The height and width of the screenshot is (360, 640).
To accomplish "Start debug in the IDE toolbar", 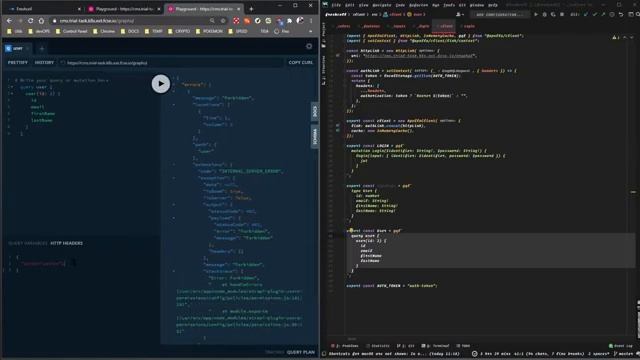I will 544,14.
